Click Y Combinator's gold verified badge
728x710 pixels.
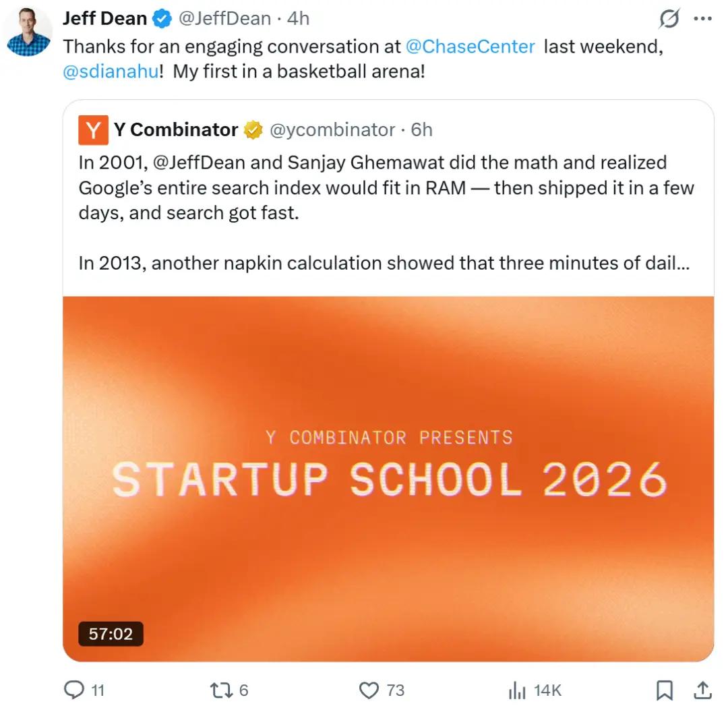pyautogui.click(x=253, y=130)
